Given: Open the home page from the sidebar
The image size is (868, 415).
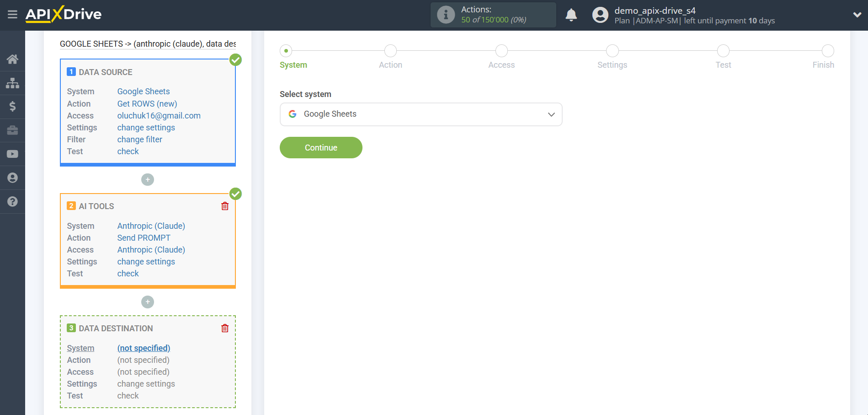Looking at the screenshot, I should (x=12, y=59).
